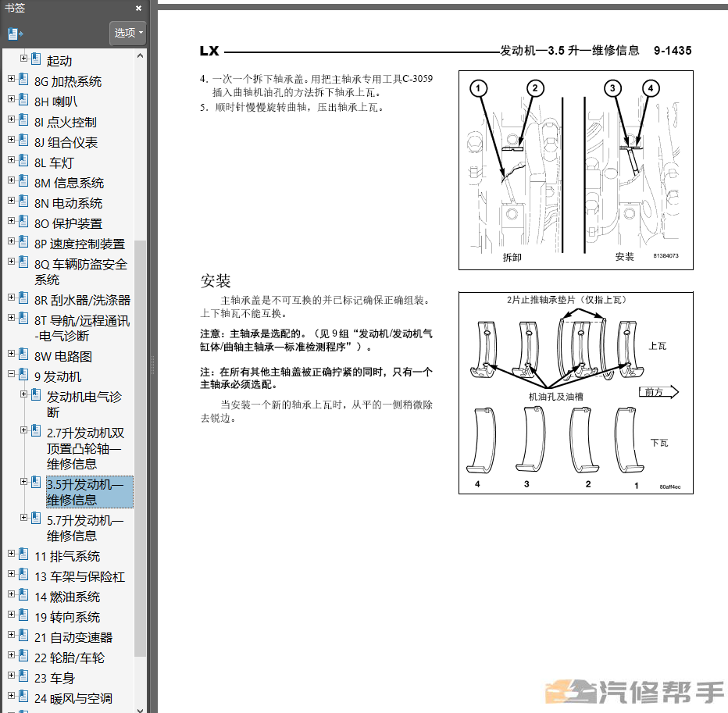This screenshot has height=713, width=728.
Task: Open the 选项 options dropdown
Action: click(128, 33)
